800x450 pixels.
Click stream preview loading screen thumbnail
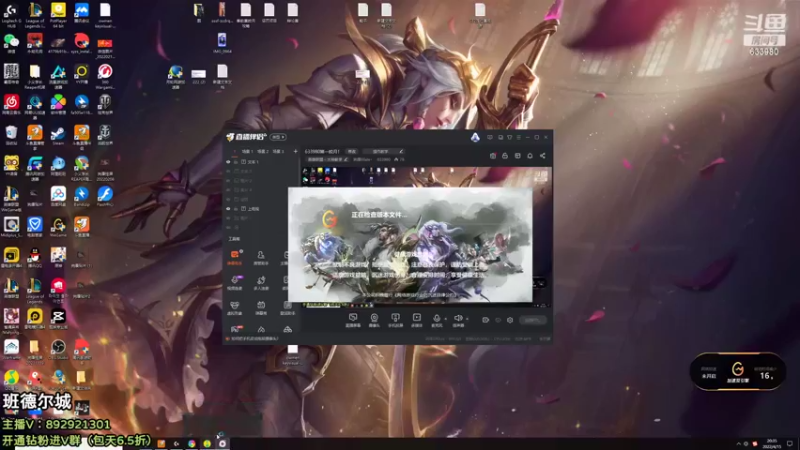pyautogui.click(x=410, y=245)
